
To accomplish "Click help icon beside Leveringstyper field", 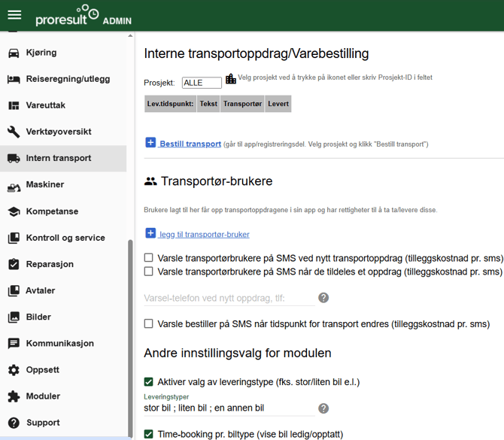I will click(323, 408).
